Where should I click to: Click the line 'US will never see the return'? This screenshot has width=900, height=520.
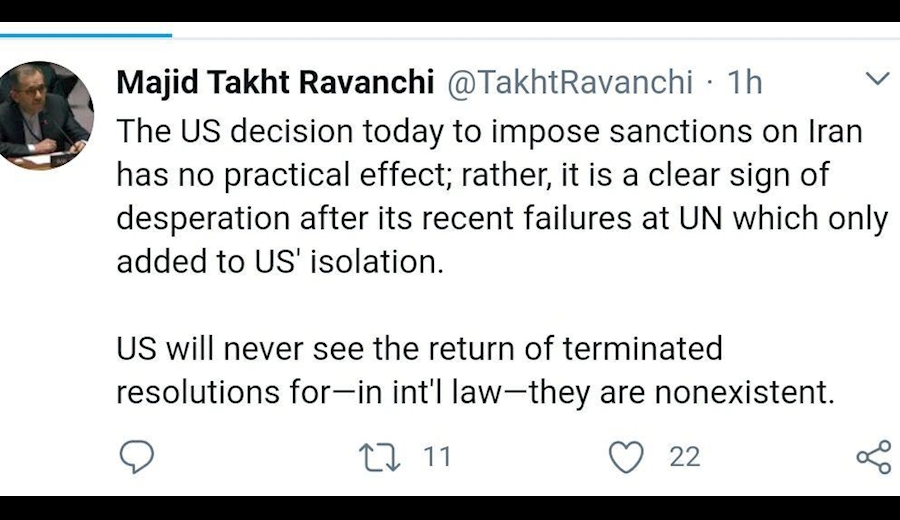[x=419, y=348]
